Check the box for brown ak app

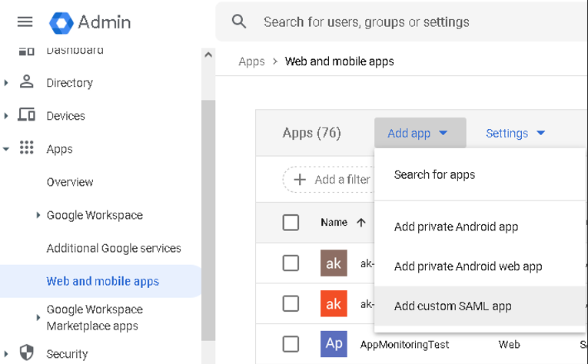click(x=291, y=263)
